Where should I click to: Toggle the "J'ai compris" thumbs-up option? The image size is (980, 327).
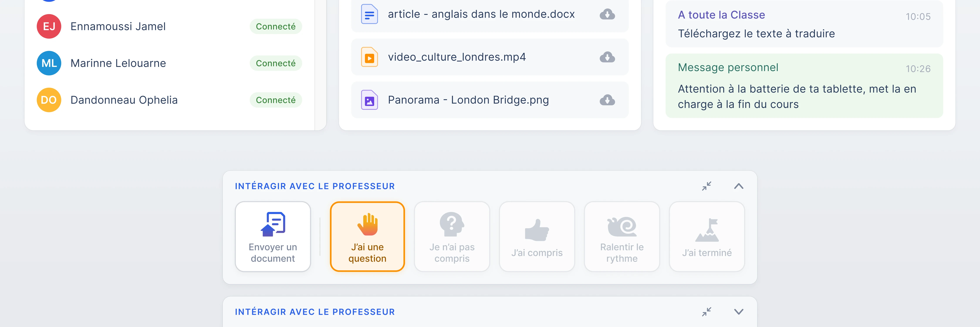537,236
